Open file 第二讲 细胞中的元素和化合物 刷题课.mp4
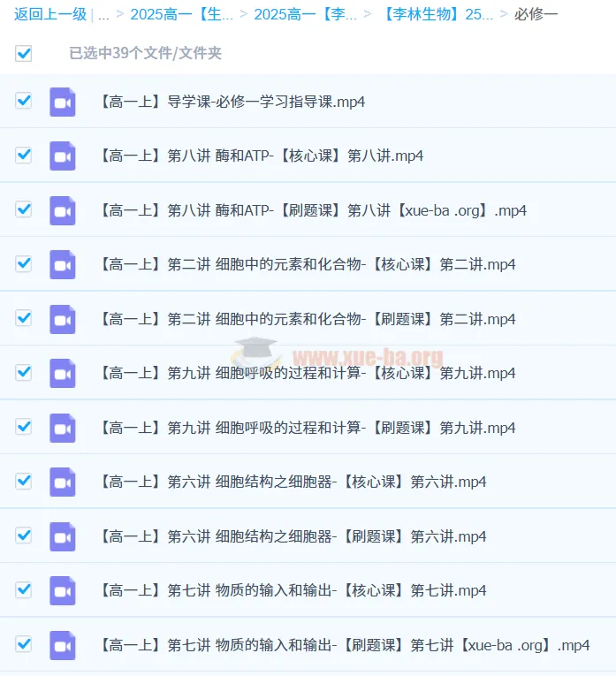616x676 pixels. (x=308, y=319)
